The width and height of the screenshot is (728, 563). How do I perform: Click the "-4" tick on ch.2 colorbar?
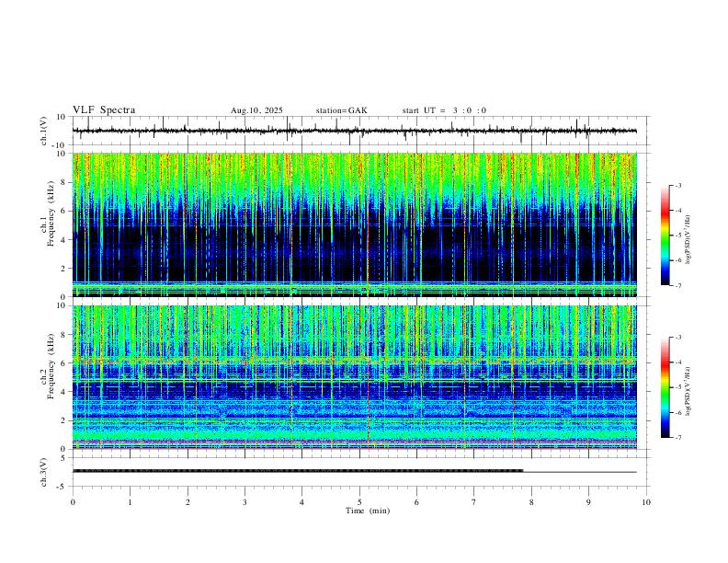677,362
